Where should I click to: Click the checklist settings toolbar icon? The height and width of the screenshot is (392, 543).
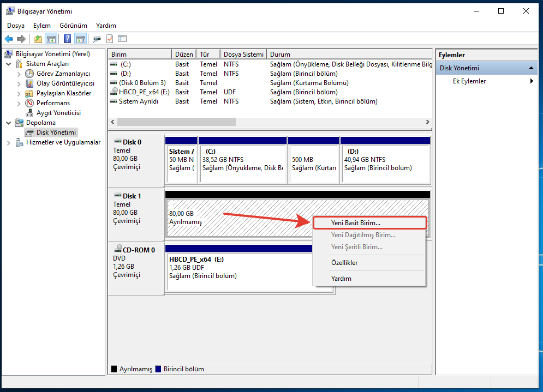(x=122, y=39)
